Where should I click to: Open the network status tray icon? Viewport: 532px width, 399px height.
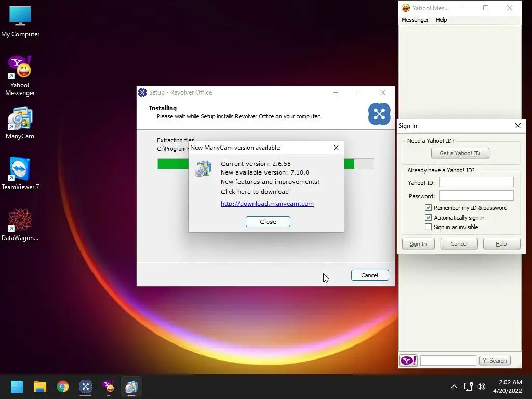pyautogui.click(x=468, y=387)
